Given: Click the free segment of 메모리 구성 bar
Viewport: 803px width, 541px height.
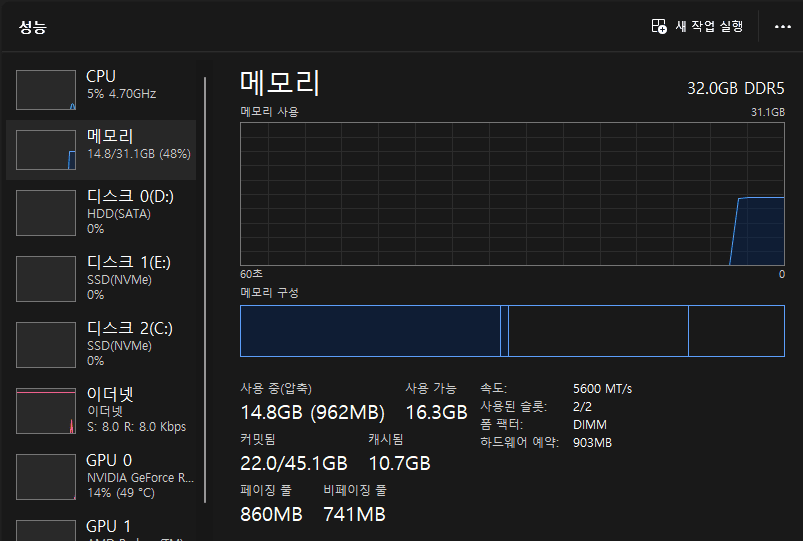Looking at the screenshot, I should click(x=736, y=331).
